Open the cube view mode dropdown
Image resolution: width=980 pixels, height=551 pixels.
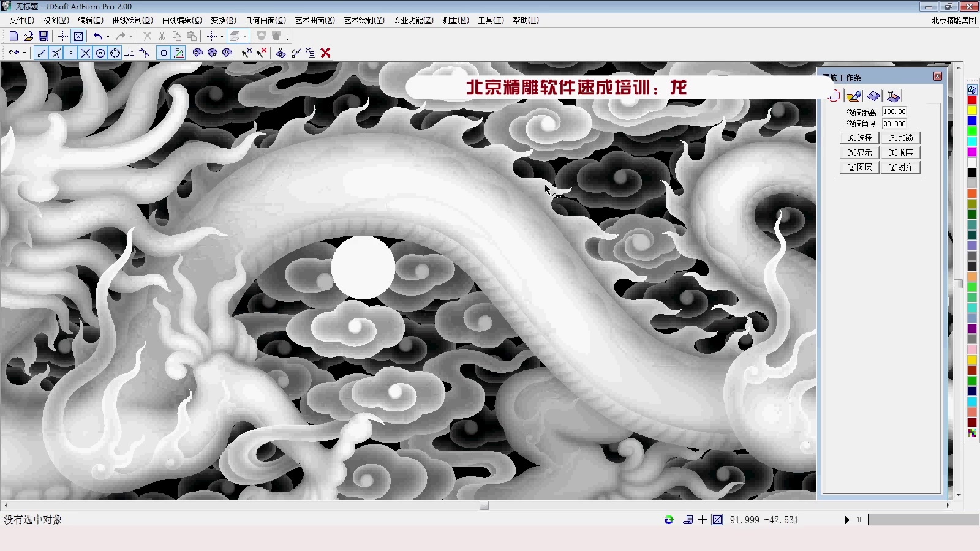click(245, 36)
